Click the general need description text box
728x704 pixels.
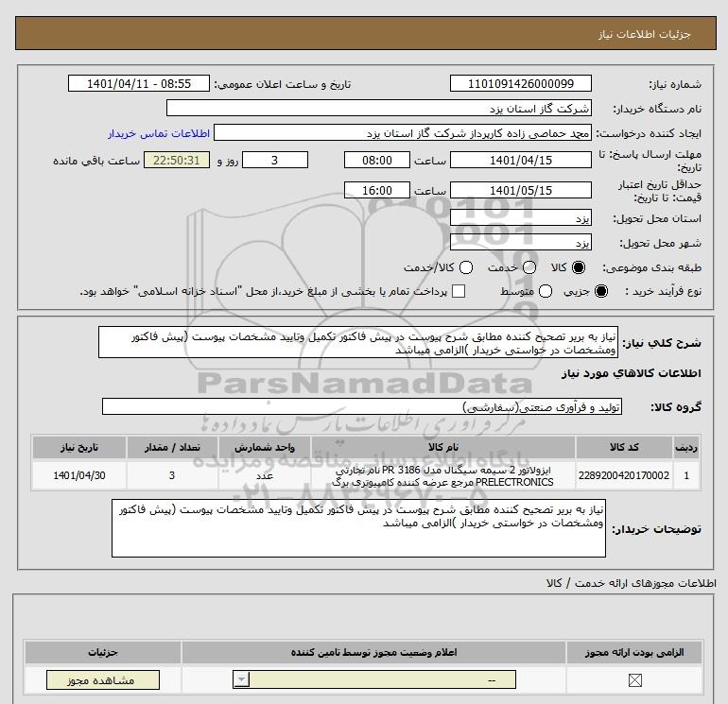358,342
